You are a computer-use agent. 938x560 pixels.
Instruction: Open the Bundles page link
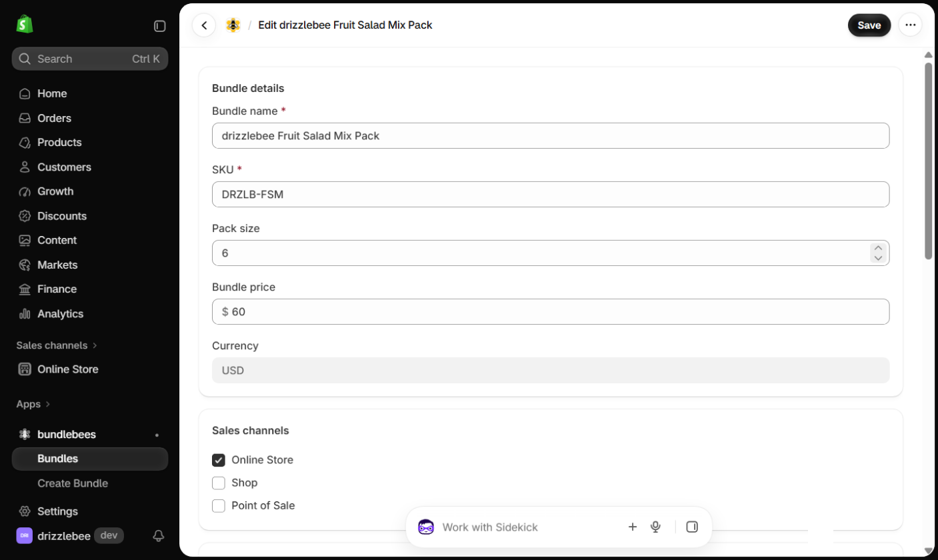click(90, 459)
